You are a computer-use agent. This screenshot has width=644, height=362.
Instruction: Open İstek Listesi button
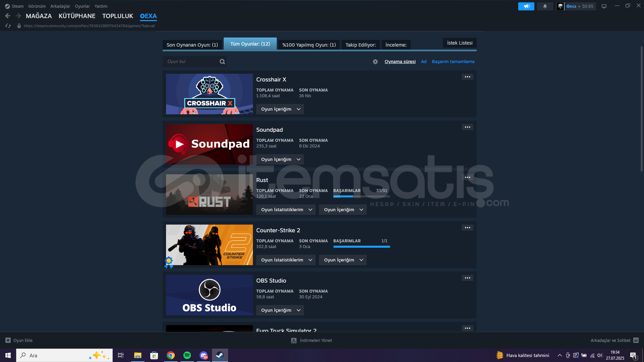[460, 43]
